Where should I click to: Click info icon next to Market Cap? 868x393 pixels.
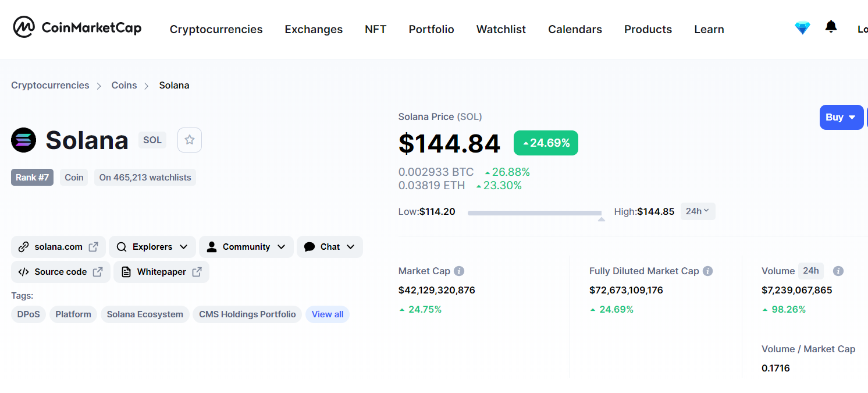[x=459, y=271]
